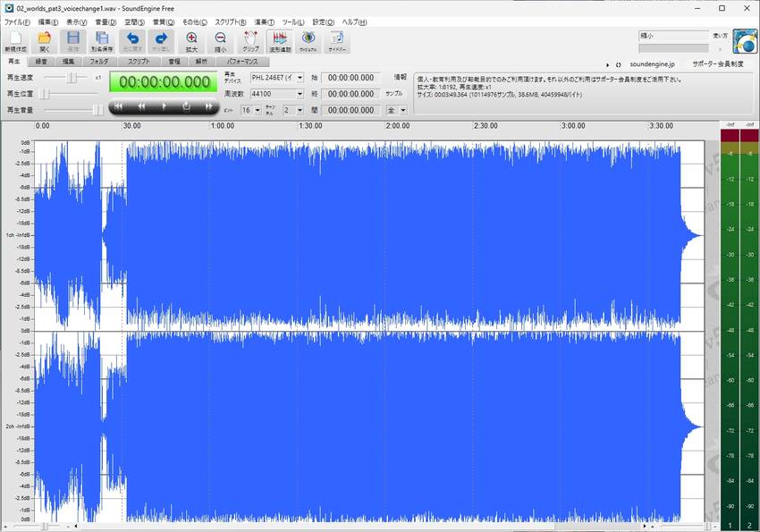Click the refresh icon beside soundengine.jp

619,64
